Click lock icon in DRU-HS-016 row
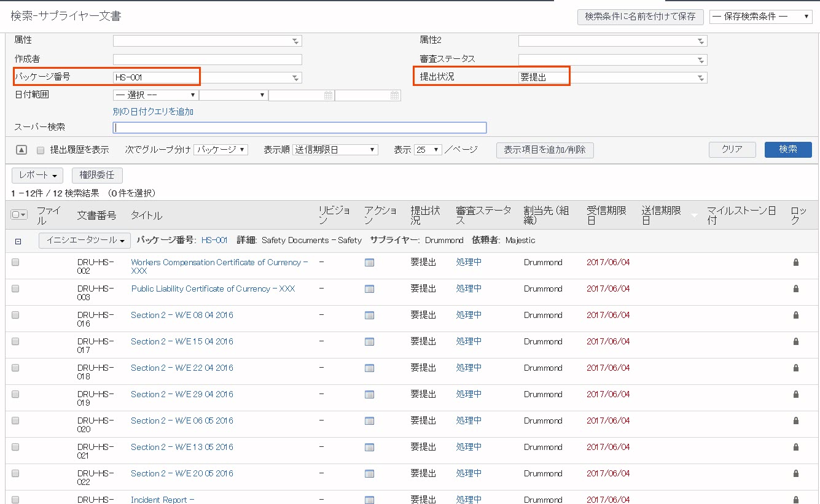Screen dimensions: 820x504 tap(796, 315)
